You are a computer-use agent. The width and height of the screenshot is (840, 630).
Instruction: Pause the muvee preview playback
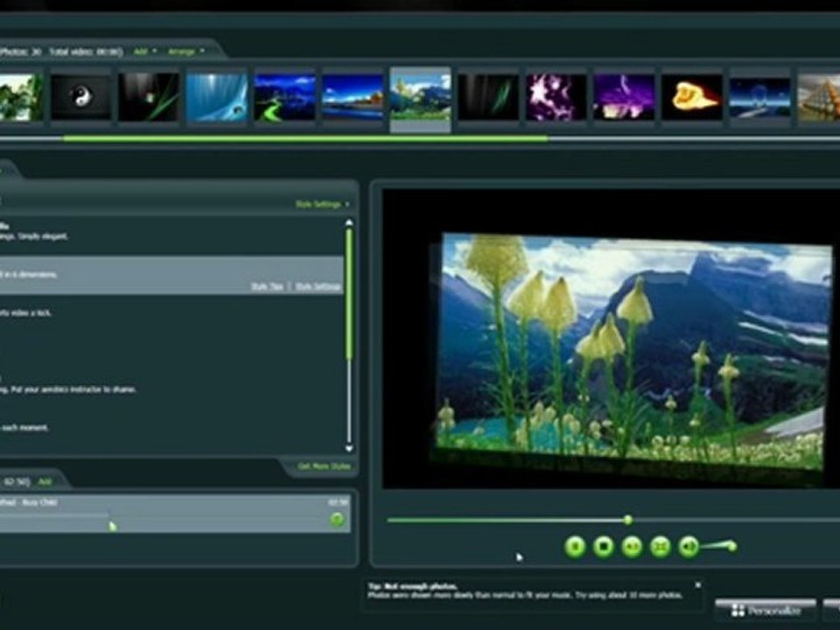click(x=576, y=546)
